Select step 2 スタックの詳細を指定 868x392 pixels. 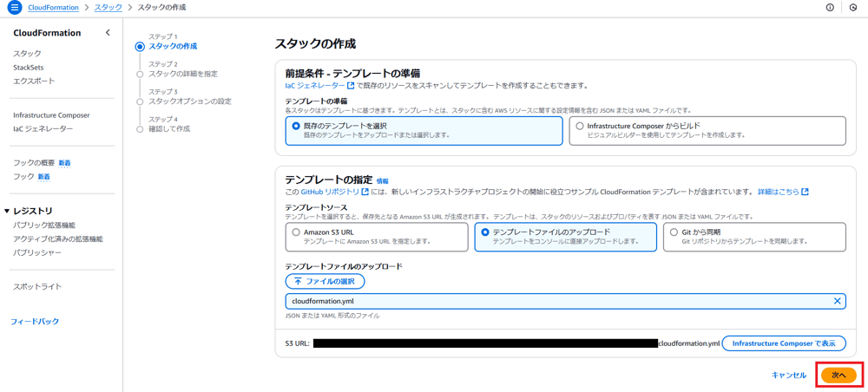(x=183, y=74)
